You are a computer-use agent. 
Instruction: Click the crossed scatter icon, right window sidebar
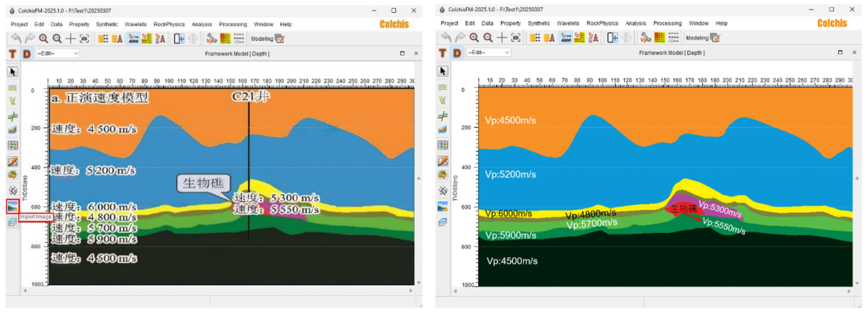click(x=443, y=191)
